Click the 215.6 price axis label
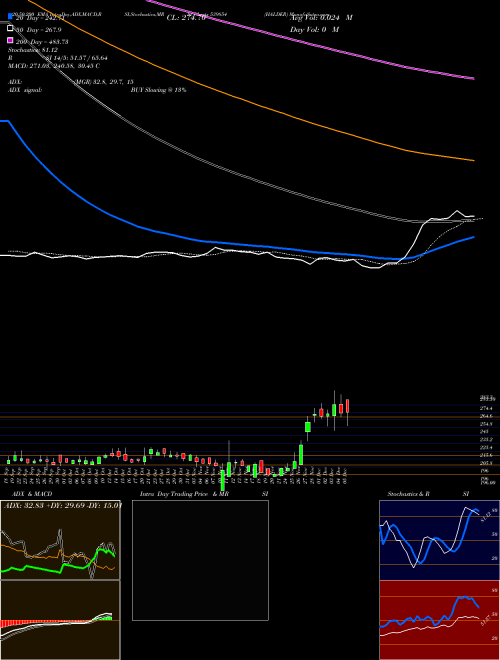 pyautogui.click(x=488, y=455)
